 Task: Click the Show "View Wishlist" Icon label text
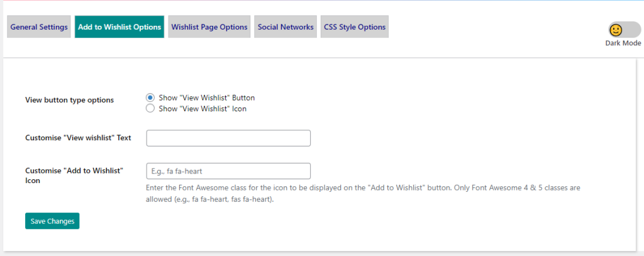[x=202, y=108]
